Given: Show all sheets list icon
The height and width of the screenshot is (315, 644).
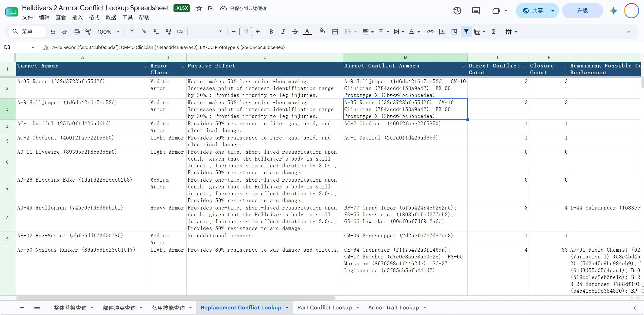Looking at the screenshot, I should click(x=37, y=308).
